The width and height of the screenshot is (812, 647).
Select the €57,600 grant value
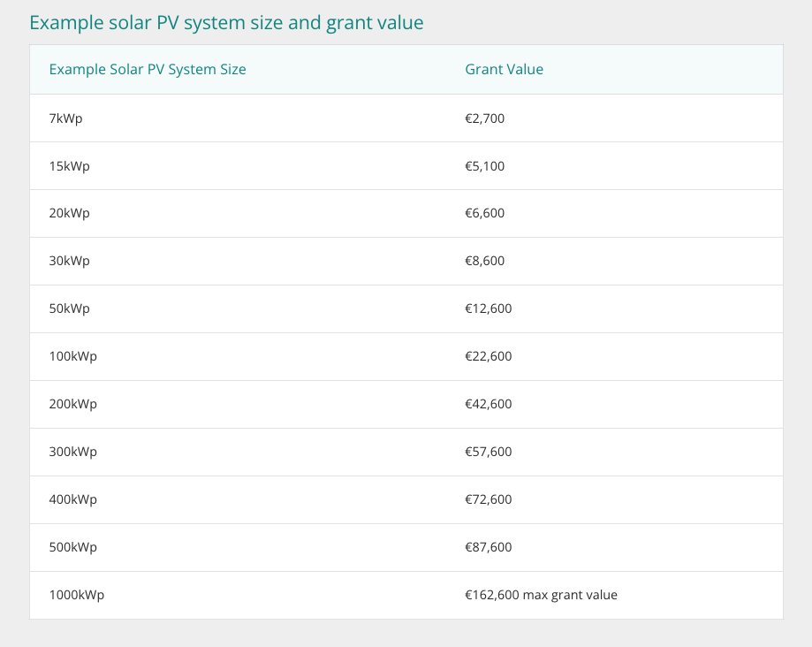coord(488,453)
